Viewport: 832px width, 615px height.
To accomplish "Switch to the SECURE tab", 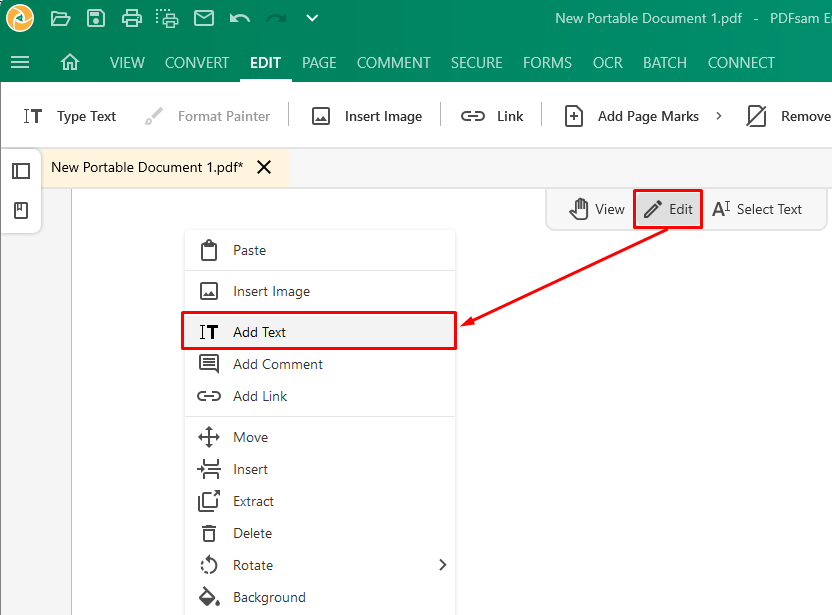I will pyautogui.click(x=476, y=63).
